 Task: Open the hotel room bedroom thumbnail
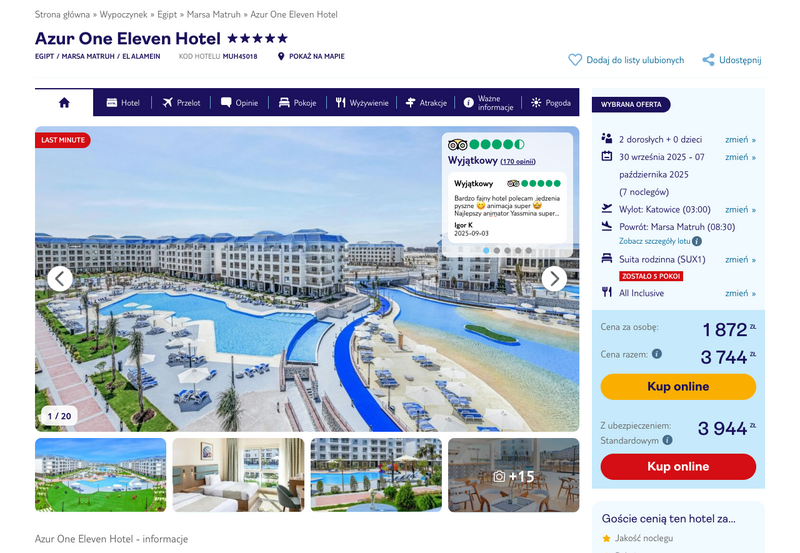(238, 475)
